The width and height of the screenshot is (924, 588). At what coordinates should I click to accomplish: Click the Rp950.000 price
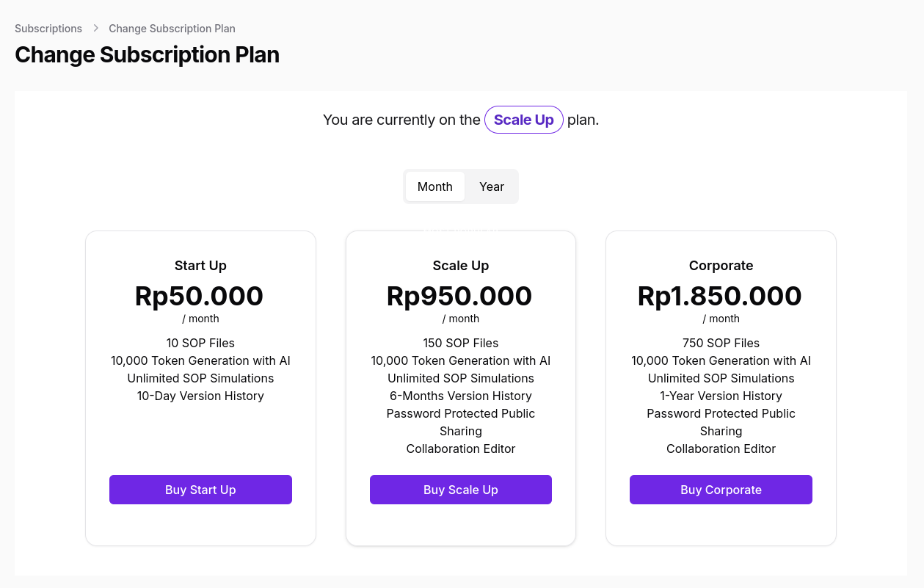[459, 296]
